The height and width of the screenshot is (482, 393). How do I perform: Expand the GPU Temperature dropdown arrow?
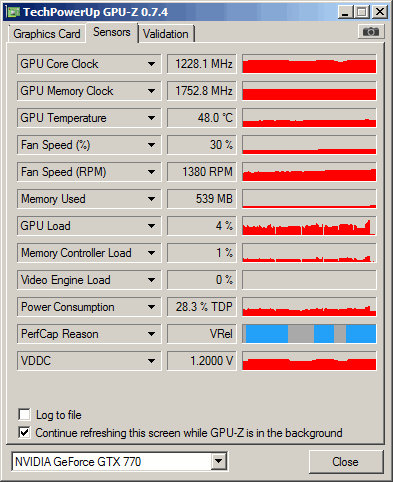[x=151, y=118]
